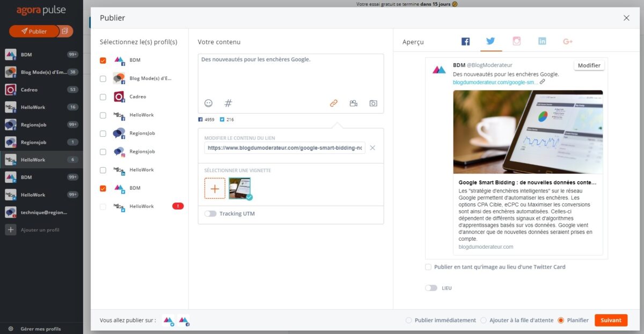Open the Instagram preview icon
Image resolution: width=644 pixels, height=334 pixels.
[516, 41]
